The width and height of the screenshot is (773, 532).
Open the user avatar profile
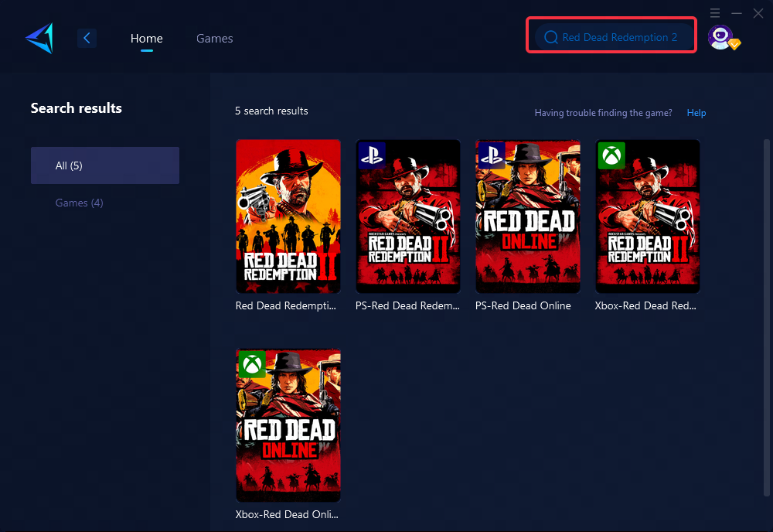point(720,37)
